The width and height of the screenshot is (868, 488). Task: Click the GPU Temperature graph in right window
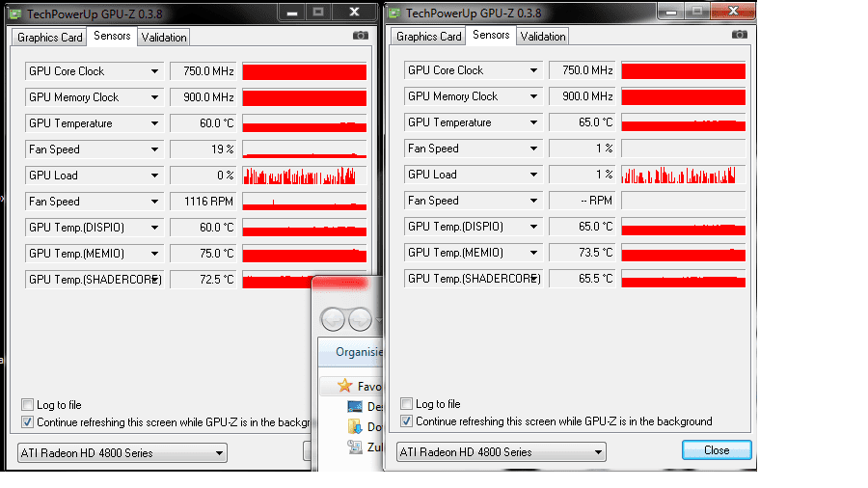[x=683, y=122]
